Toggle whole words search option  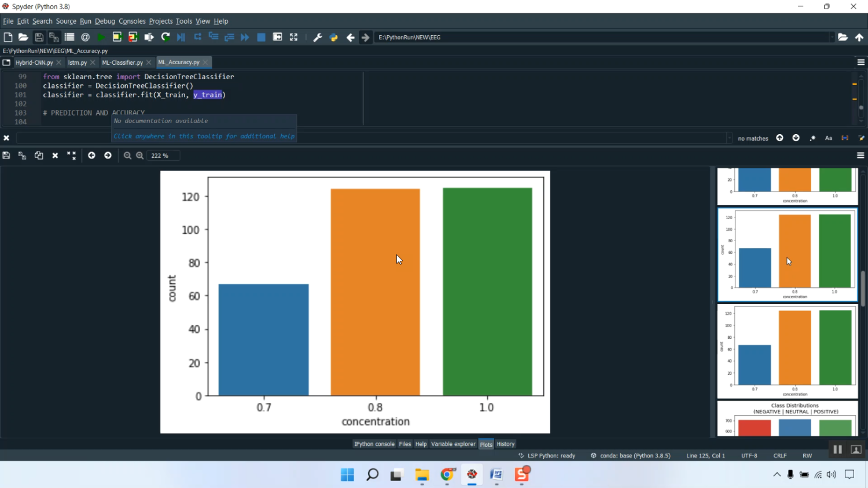click(x=845, y=138)
